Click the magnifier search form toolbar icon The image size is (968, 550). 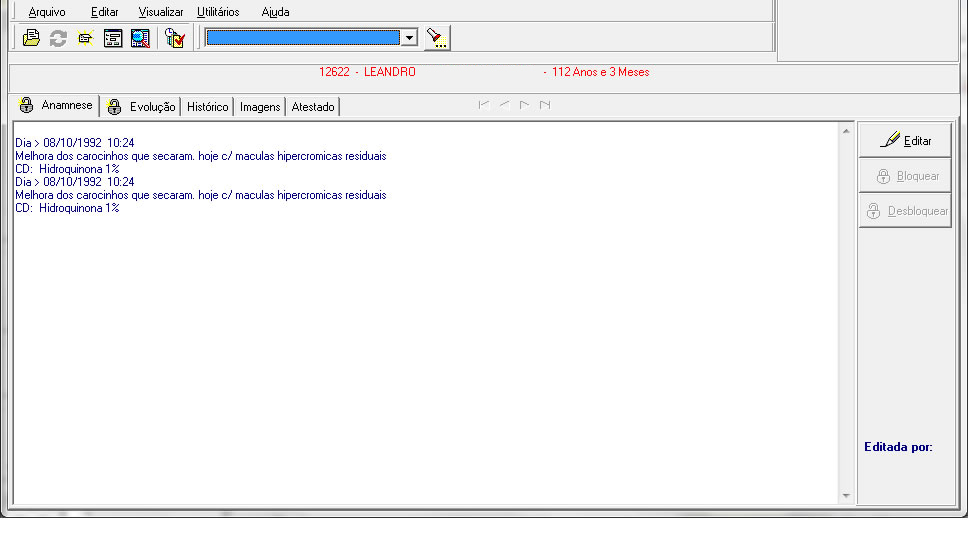coord(140,38)
